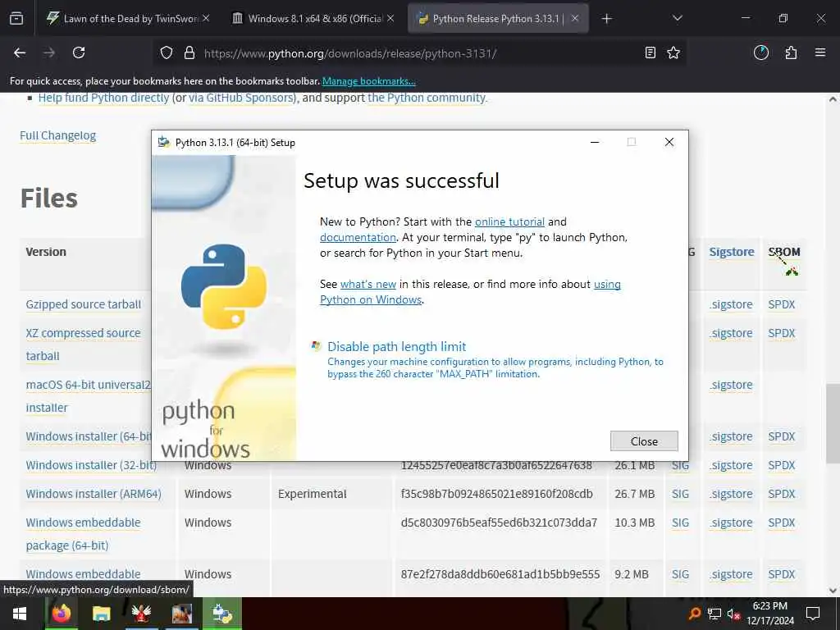Open the Full Changelog link

point(58,135)
